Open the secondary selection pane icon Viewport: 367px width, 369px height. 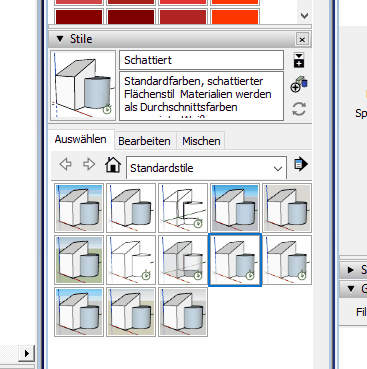pyautogui.click(x=299, y=60)
